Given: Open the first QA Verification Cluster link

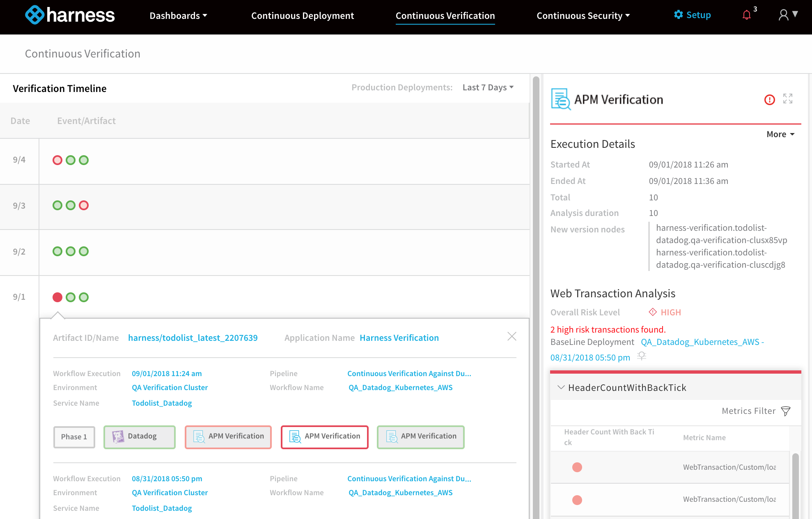Looking at the screenshot, I should point(170,388).
